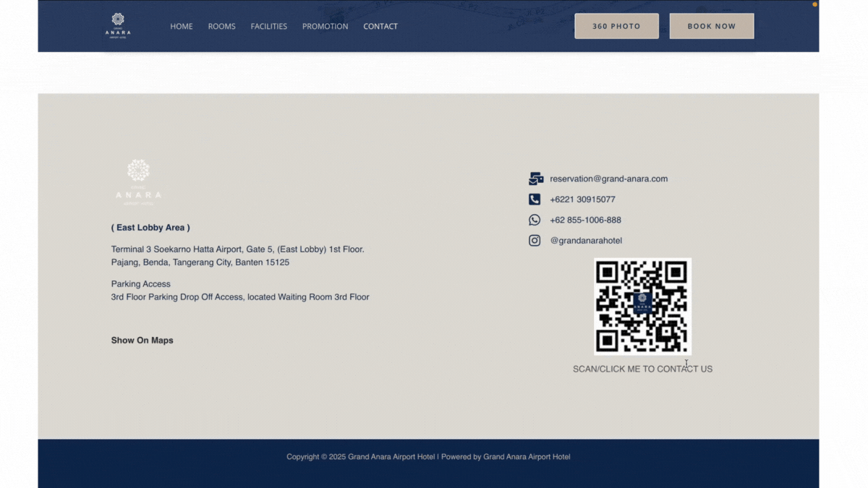Screen dimensions: 868x488
Task: Click the Anara hotel logo in the navbar
Action: [118, 25]
